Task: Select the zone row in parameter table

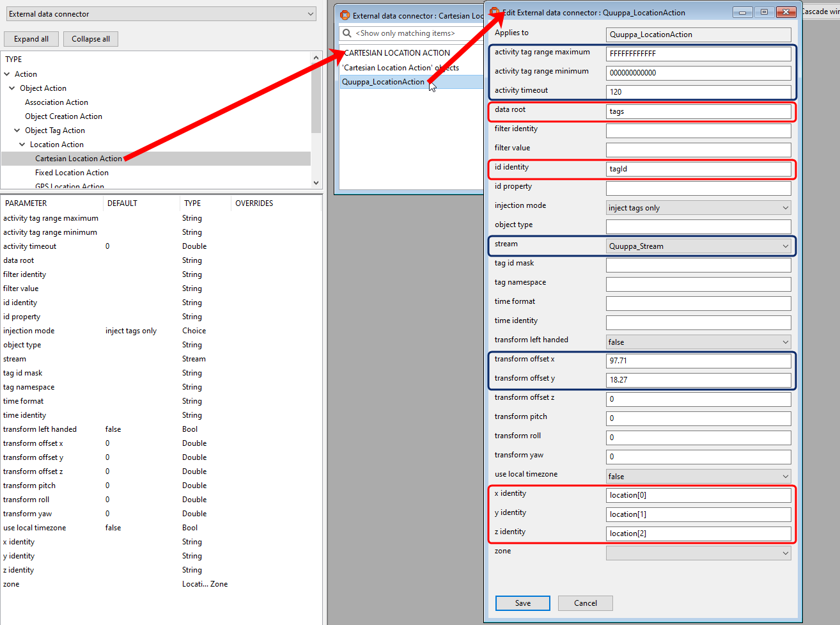Action: [x=160, y=584]
